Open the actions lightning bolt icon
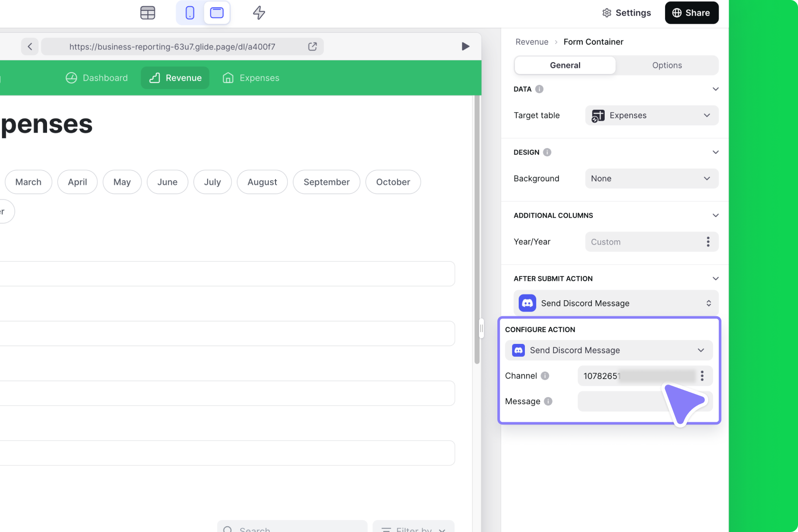798x532 pixels. click(259, 13)
